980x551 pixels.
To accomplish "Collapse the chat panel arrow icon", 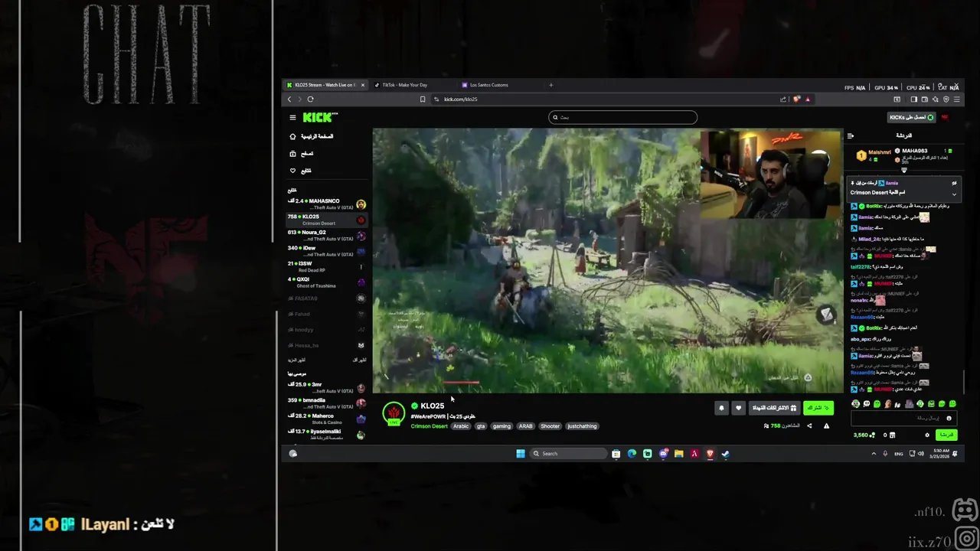I will [x=850, y=135].
